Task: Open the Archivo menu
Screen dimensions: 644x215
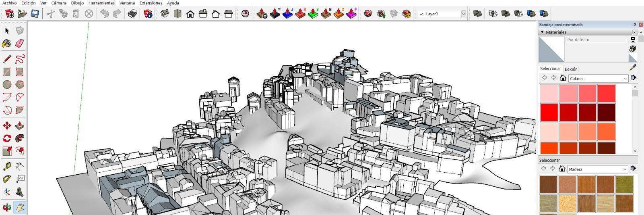Action: [x=9, y=3]
